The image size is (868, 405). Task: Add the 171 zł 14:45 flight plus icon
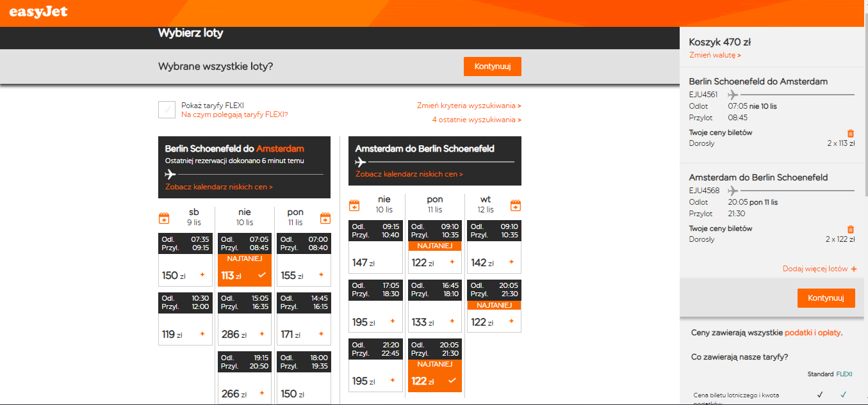(320, 334)
